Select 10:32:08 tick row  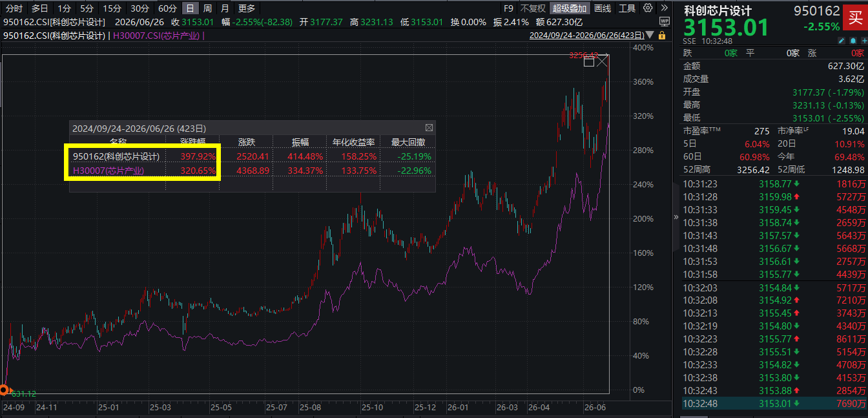tap(774, 300)
